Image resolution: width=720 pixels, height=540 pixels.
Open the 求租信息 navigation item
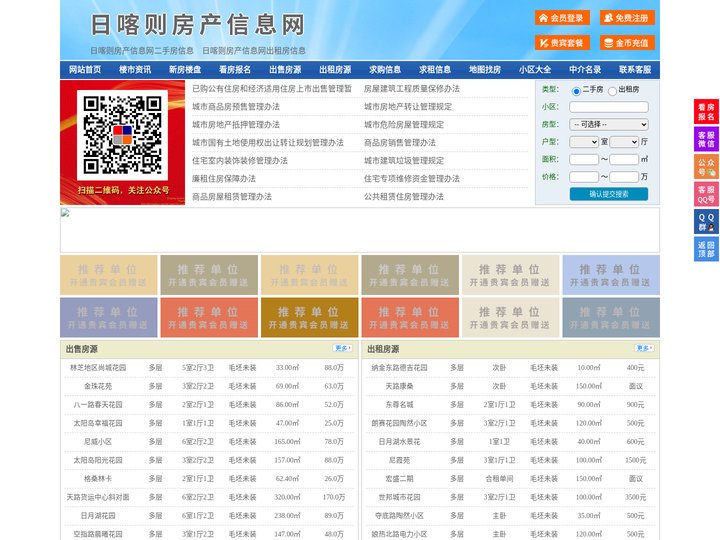(435, 70)
